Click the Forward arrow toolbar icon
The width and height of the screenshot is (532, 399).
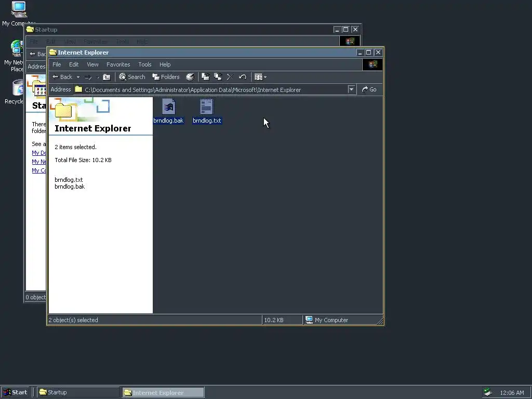tap(88, 77)
